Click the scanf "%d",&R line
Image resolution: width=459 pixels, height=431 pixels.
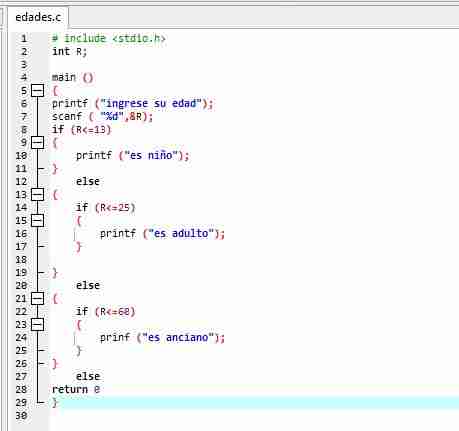point(102,116)
